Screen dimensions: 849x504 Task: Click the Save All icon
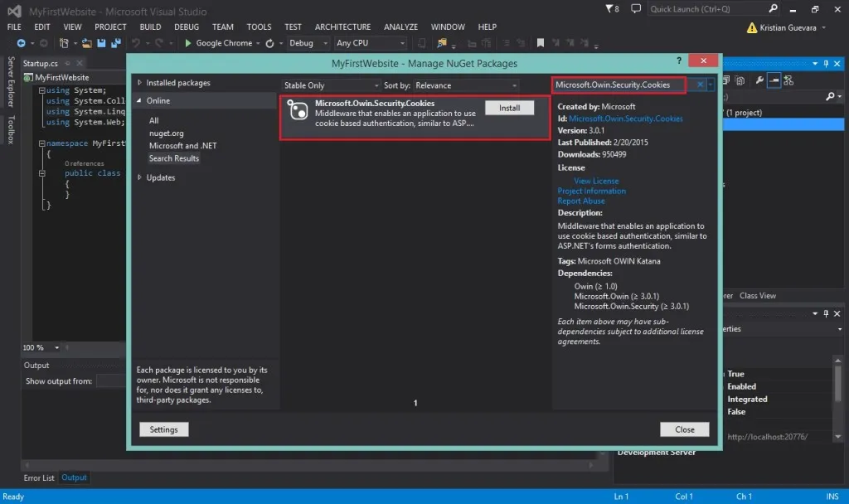click(116, 43)
